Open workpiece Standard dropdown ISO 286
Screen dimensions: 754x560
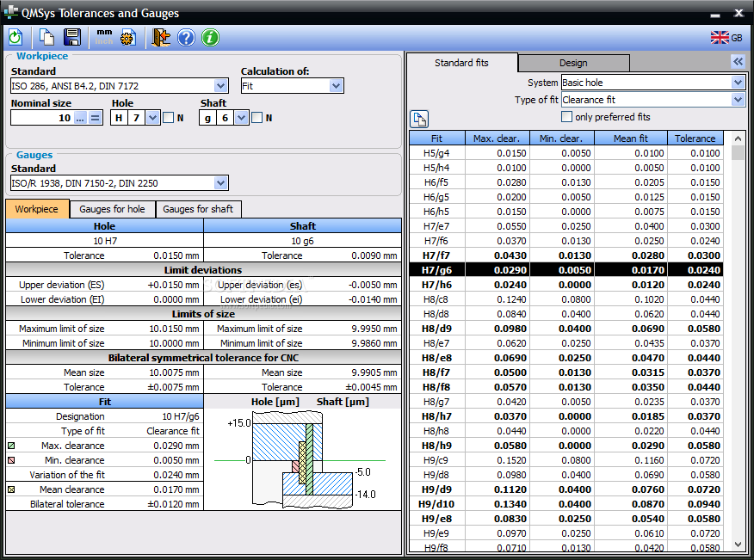tap(220, 86)
